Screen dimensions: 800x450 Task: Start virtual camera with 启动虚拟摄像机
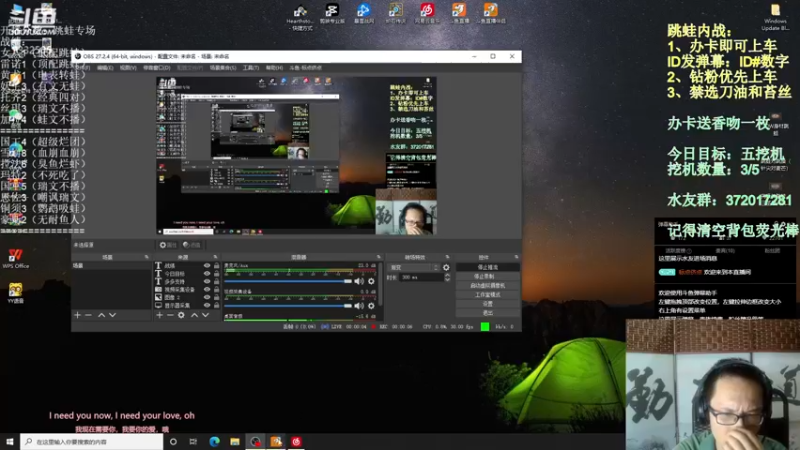coord(487,286)
